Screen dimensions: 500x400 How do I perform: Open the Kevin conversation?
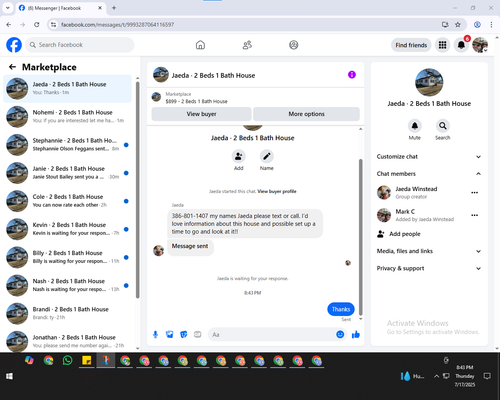coord(67,229)
